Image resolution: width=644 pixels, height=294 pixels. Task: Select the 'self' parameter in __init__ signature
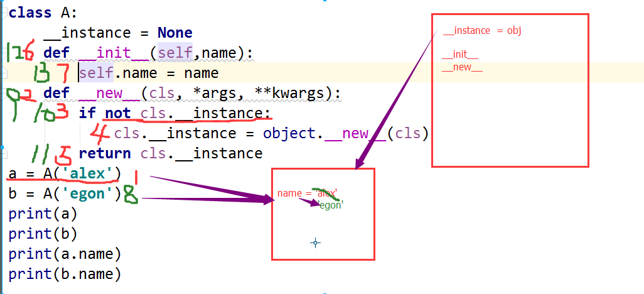(x=175, y=53)
